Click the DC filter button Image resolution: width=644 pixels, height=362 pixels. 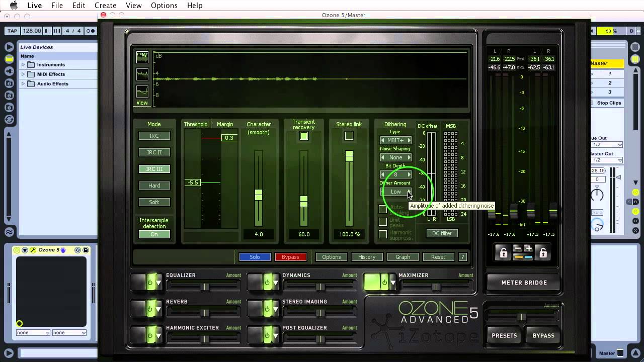pos(442,233)
